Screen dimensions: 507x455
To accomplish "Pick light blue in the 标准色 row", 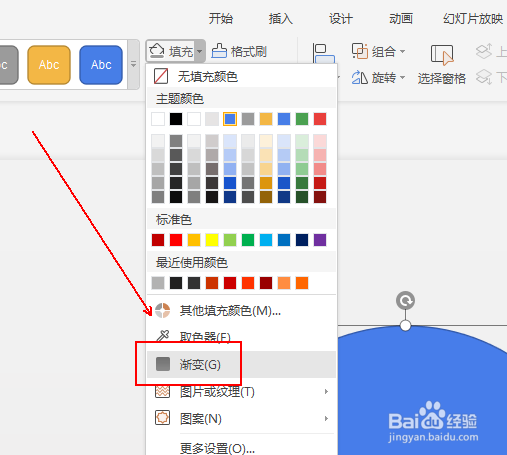I will [x=266, y=240].
